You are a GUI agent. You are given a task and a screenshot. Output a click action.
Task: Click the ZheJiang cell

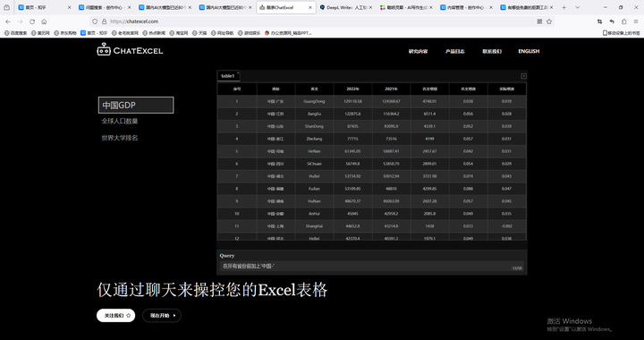tap(314, 139)
